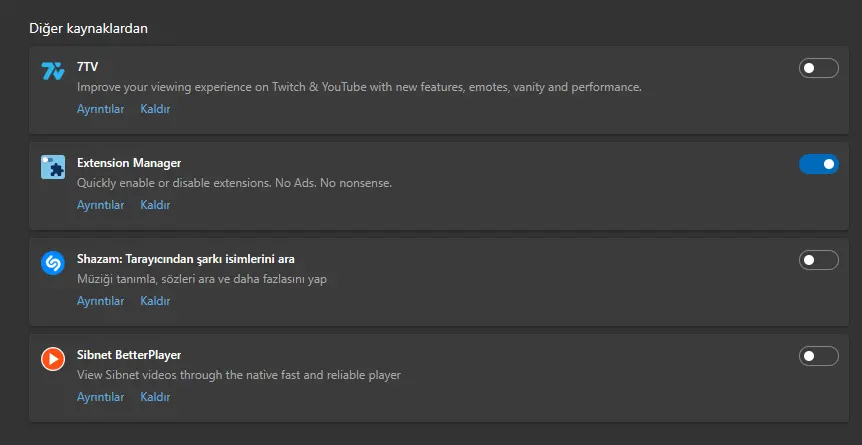The width and height of the screenshot is (862, 445).
Task: Click the Sibnet BetterPlayer title text
Action: (x=129, y=355)
